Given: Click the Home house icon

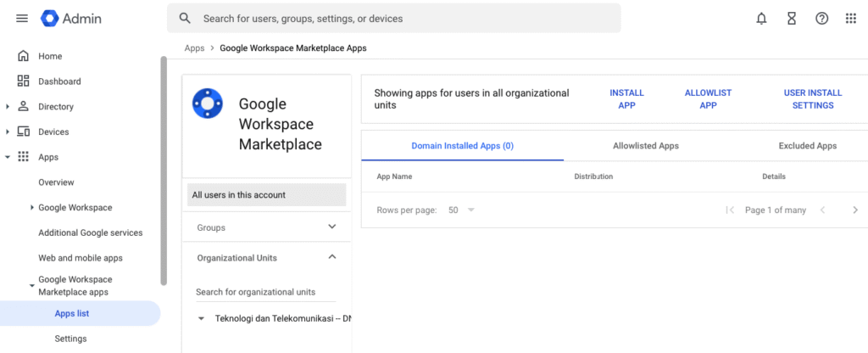Looking at the screenshot, I should coord(23,56).
